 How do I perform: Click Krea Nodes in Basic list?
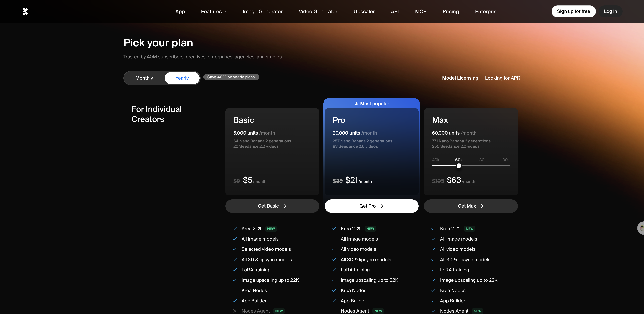point(254,291)
